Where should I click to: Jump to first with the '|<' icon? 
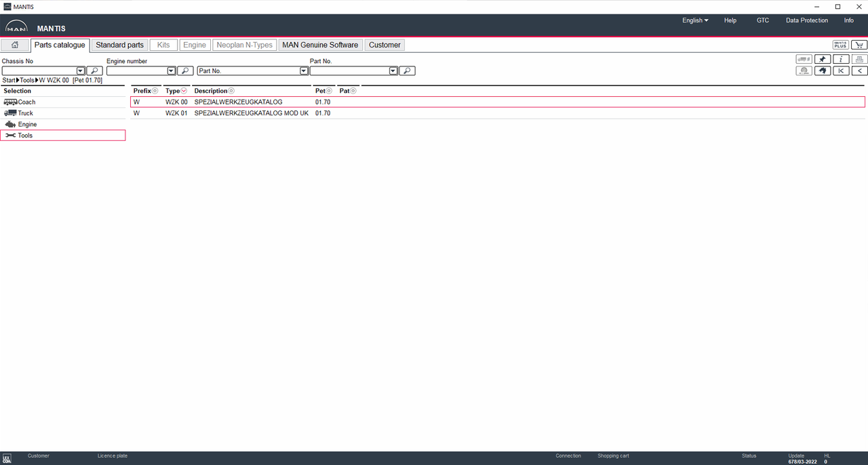click(x=841, y=70)
